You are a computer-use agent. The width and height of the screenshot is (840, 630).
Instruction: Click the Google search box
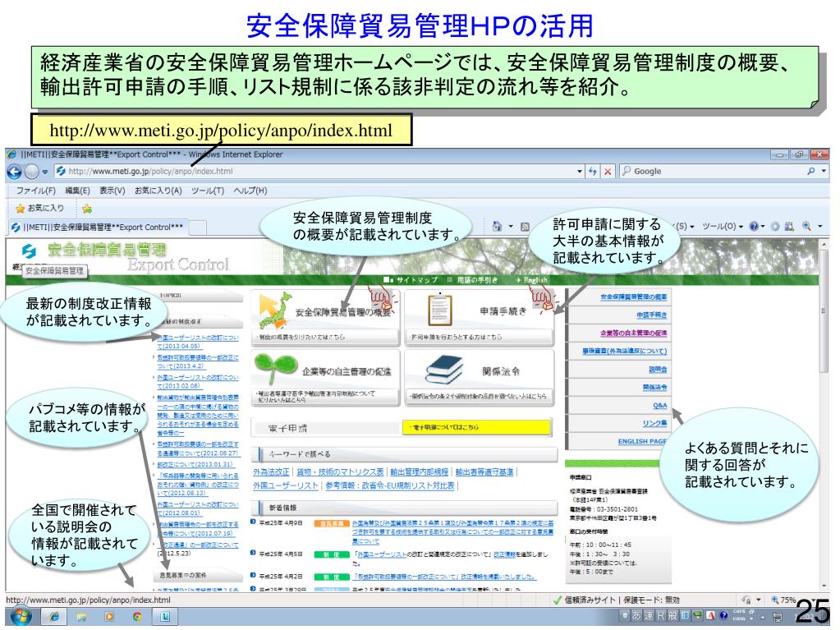(x=713, y=172)
